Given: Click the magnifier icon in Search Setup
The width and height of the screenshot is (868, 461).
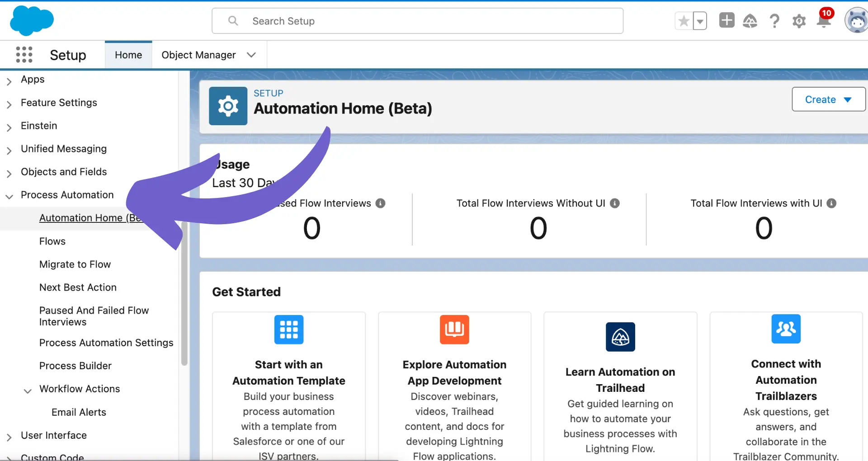Looking at the screenshot, I should pyautogui.click(x=233, y=21).
